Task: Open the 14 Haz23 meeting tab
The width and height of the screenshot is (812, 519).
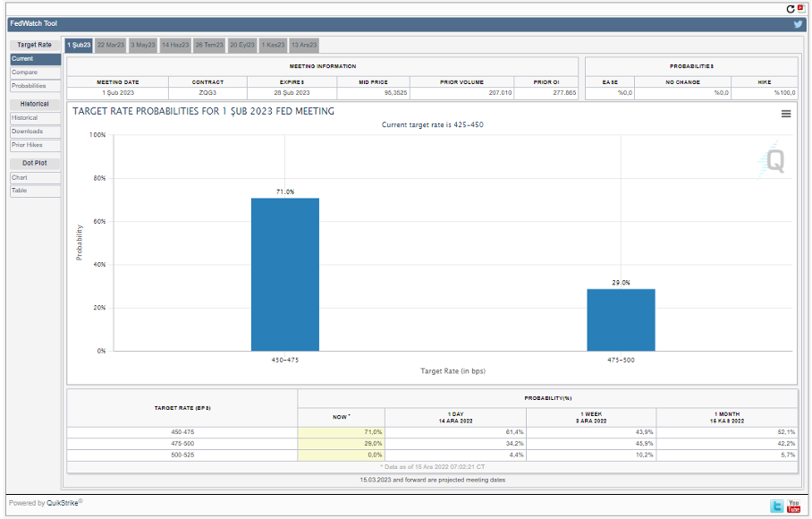Action: 175,45
